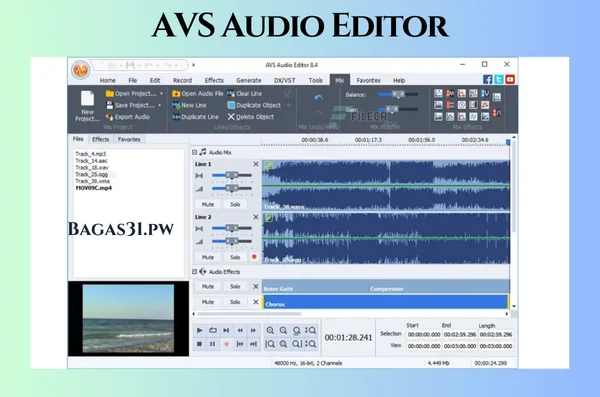
Task: Open the Edit ribbon tab
Action: [155, 80]
